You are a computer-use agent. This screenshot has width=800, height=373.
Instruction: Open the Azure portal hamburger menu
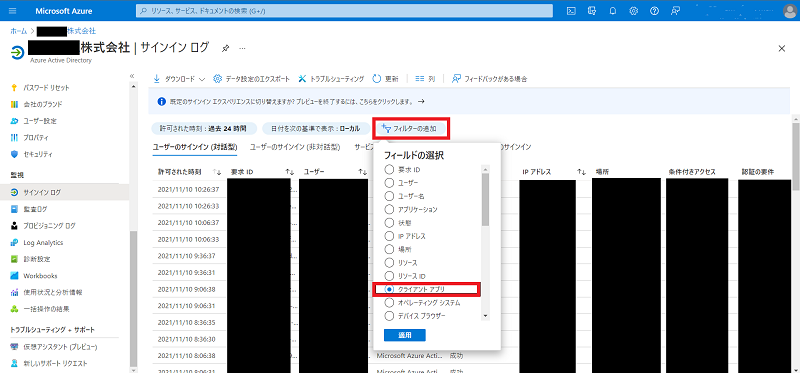(x=13, y=11)
